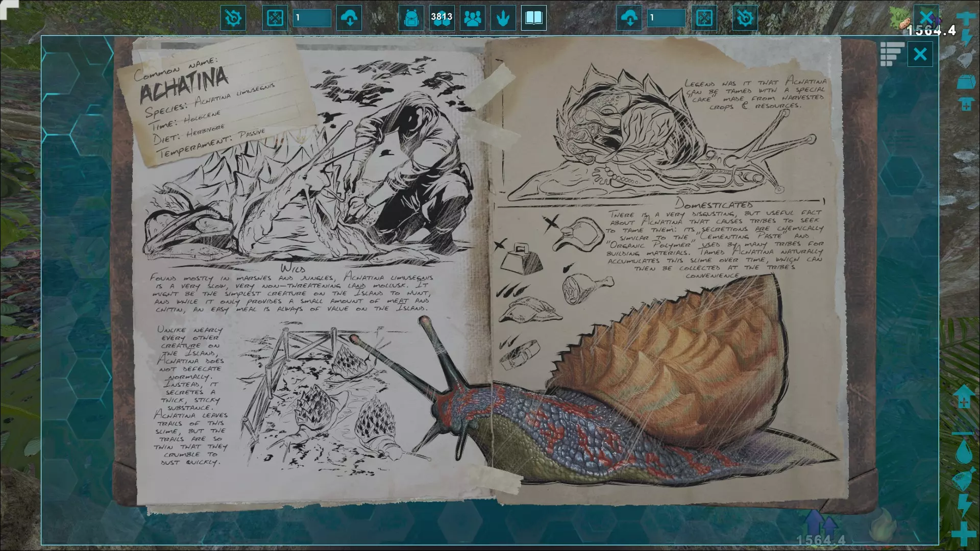
Task: Select the open book dossier tab
Action: [533, 18]
